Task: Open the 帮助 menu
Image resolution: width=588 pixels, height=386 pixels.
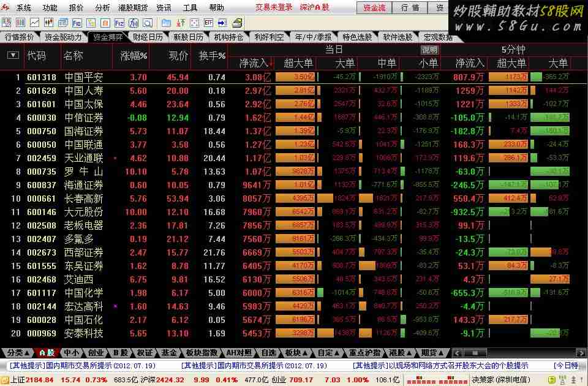Action: pos(216,7)
